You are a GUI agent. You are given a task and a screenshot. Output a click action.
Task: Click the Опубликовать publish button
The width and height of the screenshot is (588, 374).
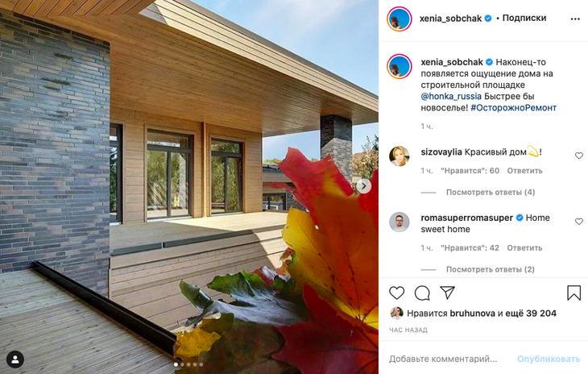[x=549, y=359]
